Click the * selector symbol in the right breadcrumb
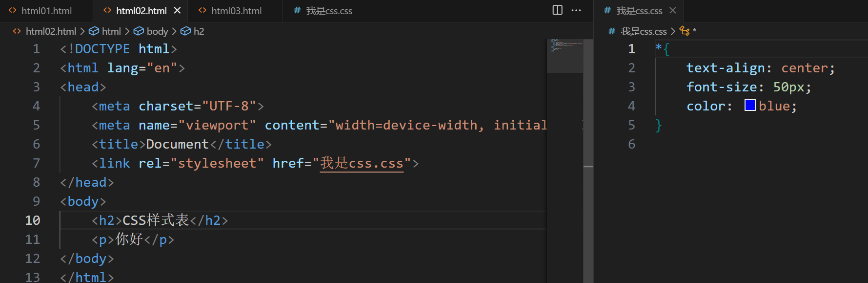The height and width of the screenshot is (283, 868). (x=694, y=31)
